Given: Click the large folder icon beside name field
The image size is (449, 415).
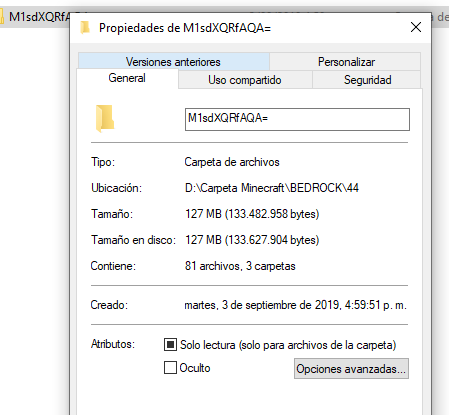Looking at the screenshot, I should 105,118.
